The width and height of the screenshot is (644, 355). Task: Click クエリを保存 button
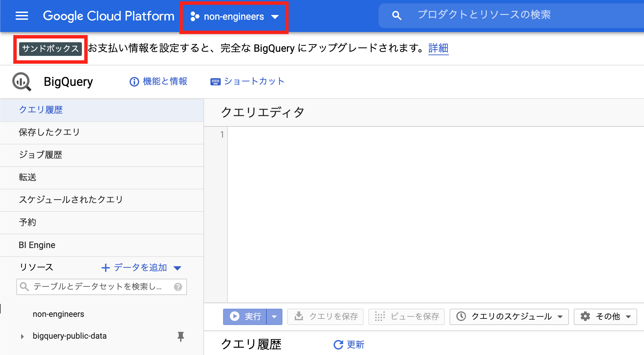pyautogui.click(x=325, y=317)
